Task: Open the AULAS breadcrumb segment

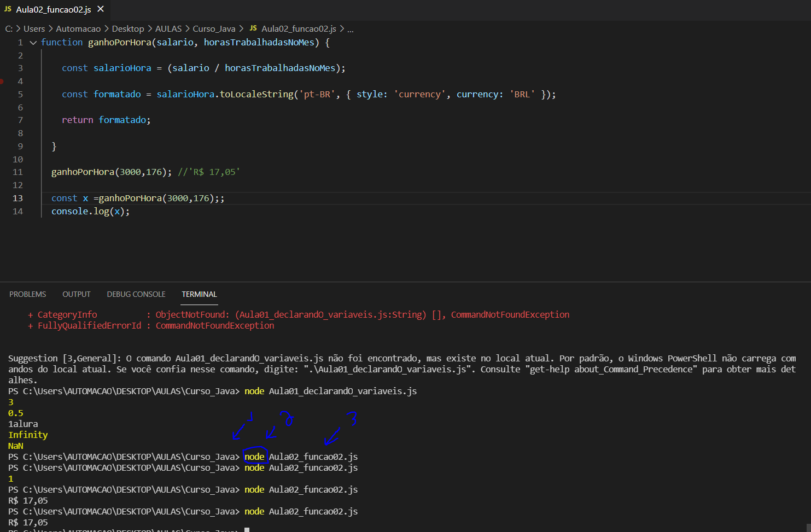Action: pos(168,29)
